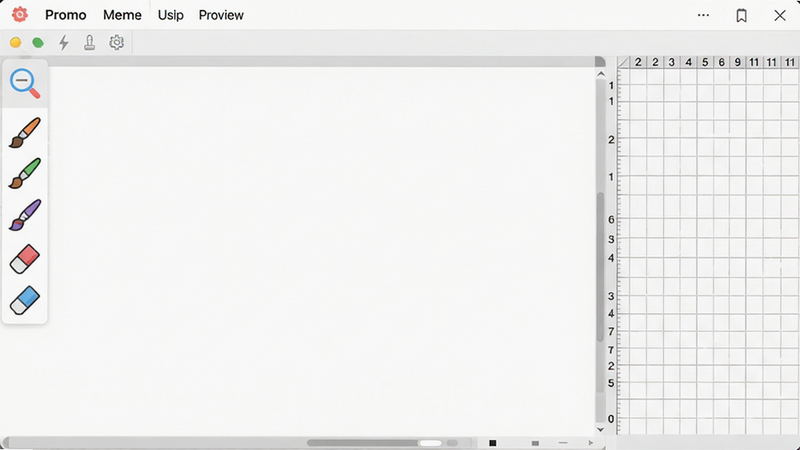Screen dimensions: 800x450
Task: Click the black square icon in bottom bar
Action: [x=492, y=443]
